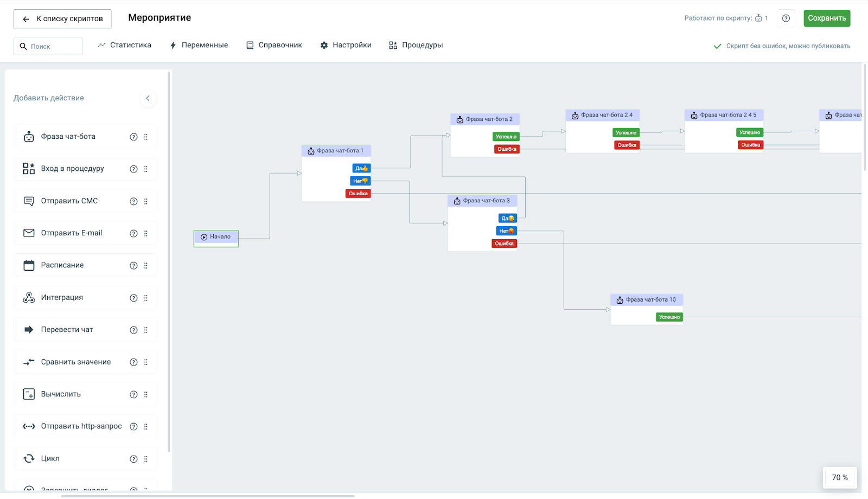Select the Расписание calendar icon
868x499 pixels.
pyautogui.click(x=29, y=265)
